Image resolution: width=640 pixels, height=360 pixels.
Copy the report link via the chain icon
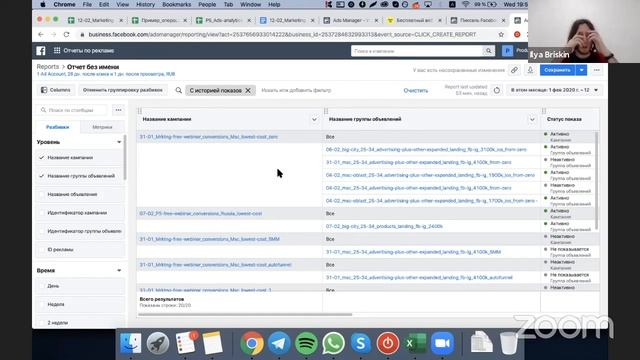tap(514, 70)
